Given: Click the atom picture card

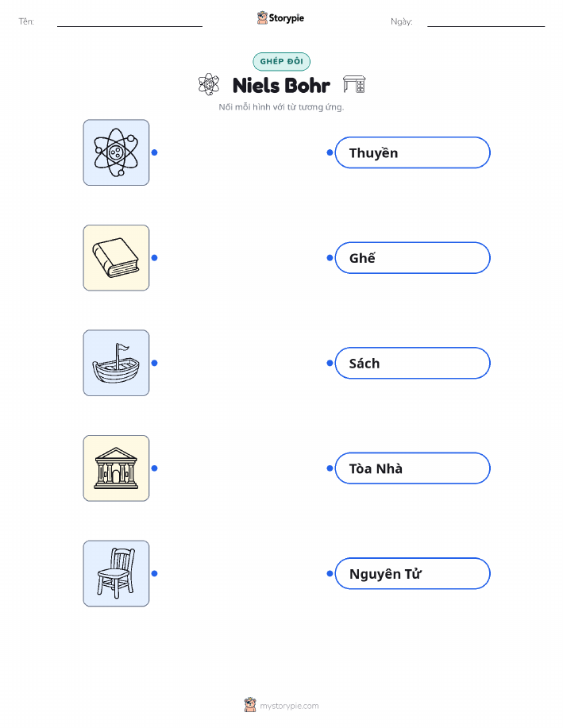Looking at the screenshot, I should (x=116, y=152).
